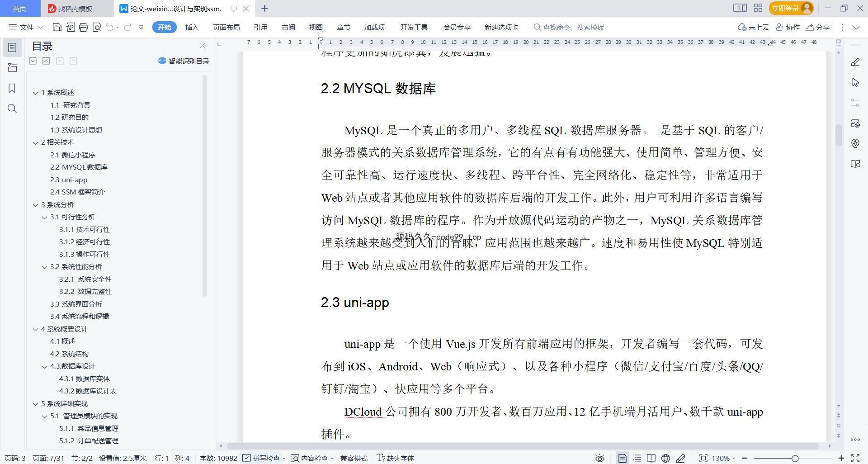The image size is (868, 464).
Task: Go to 4.2 系统结构 in outline
Action: pos(69,354)
